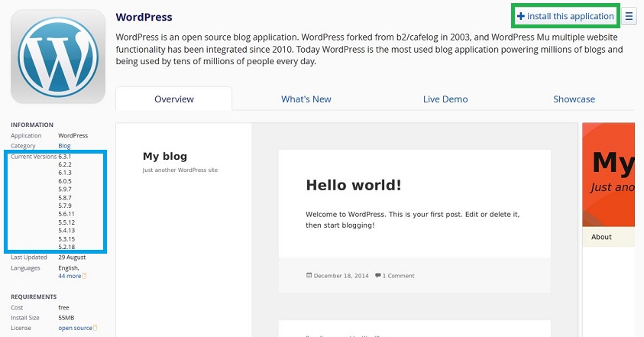The width and height of the screenshot is (644, 337).
Task: Open the What's New tab
Action: click(x=306, y=99)
